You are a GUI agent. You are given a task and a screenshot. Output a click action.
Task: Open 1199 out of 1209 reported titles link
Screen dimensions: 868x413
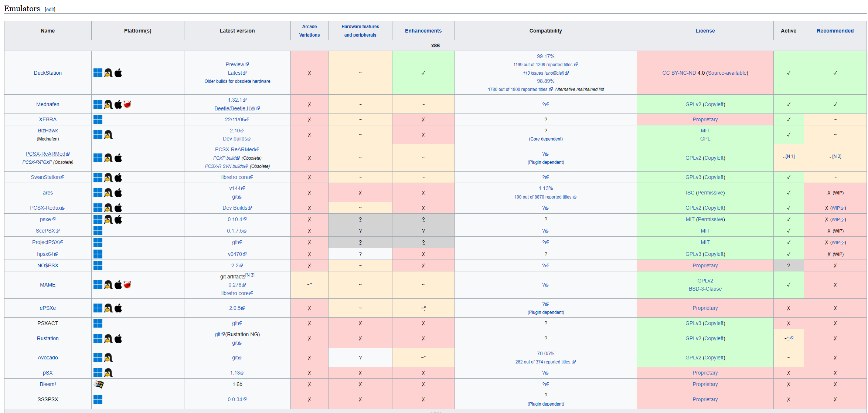pos(545,65)
